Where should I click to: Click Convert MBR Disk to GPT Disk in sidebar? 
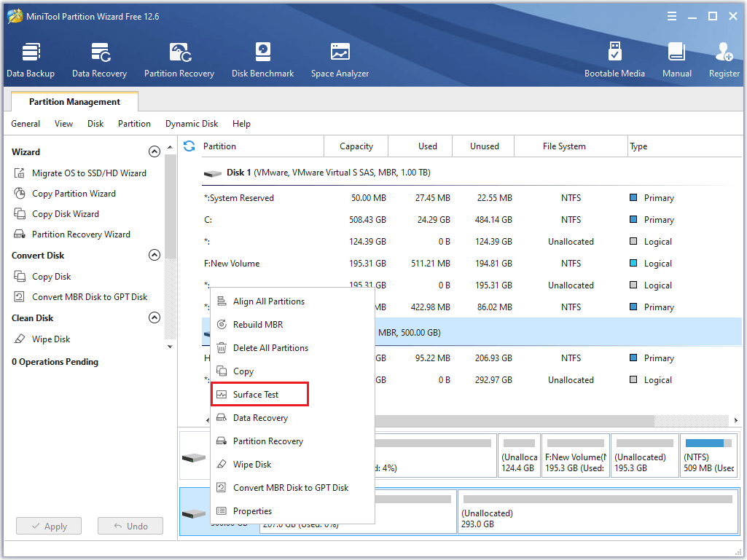89,297
